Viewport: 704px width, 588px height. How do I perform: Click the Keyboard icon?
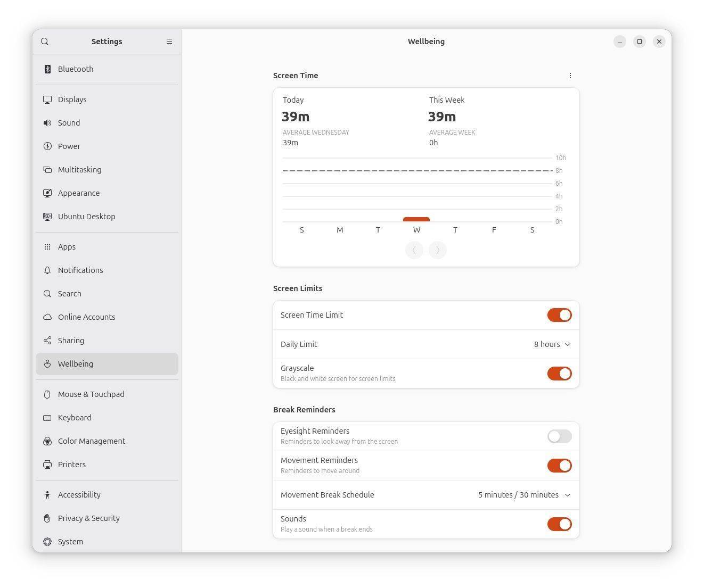(x=47, y=418)
